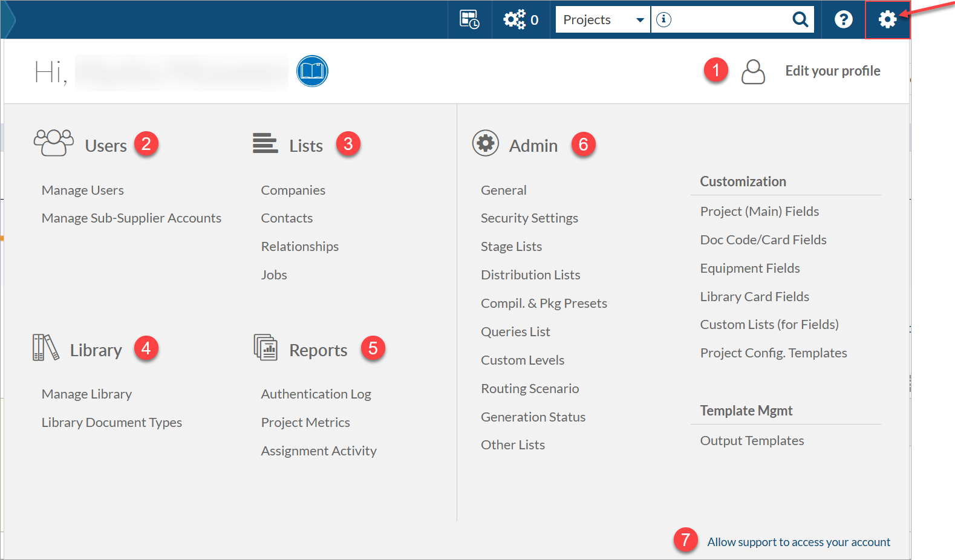Open Custom Lists (for Fields)
Screen dimensions: 955x560
pyautogui.click(x=769, y=325)
